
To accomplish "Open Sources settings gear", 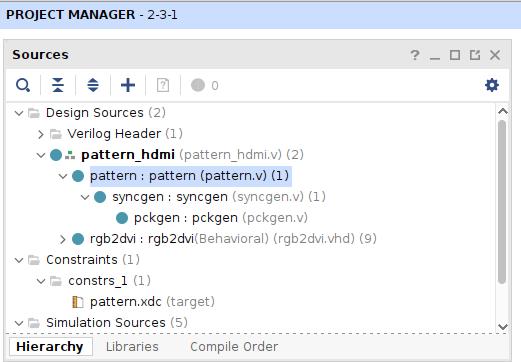I will [x=492, y=85].
